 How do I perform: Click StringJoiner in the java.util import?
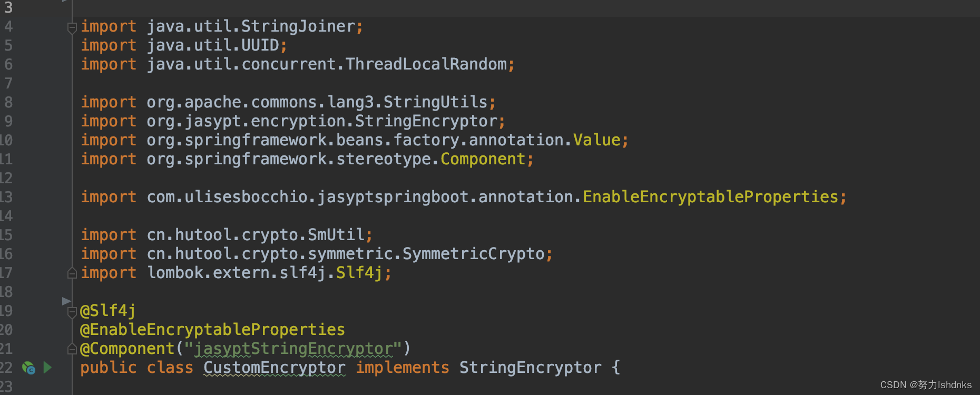click(298, 26)
